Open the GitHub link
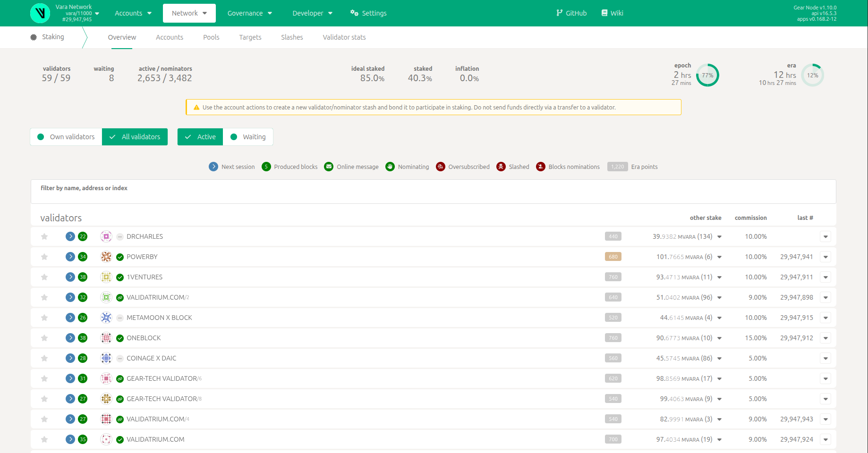 tap(571, 13)
